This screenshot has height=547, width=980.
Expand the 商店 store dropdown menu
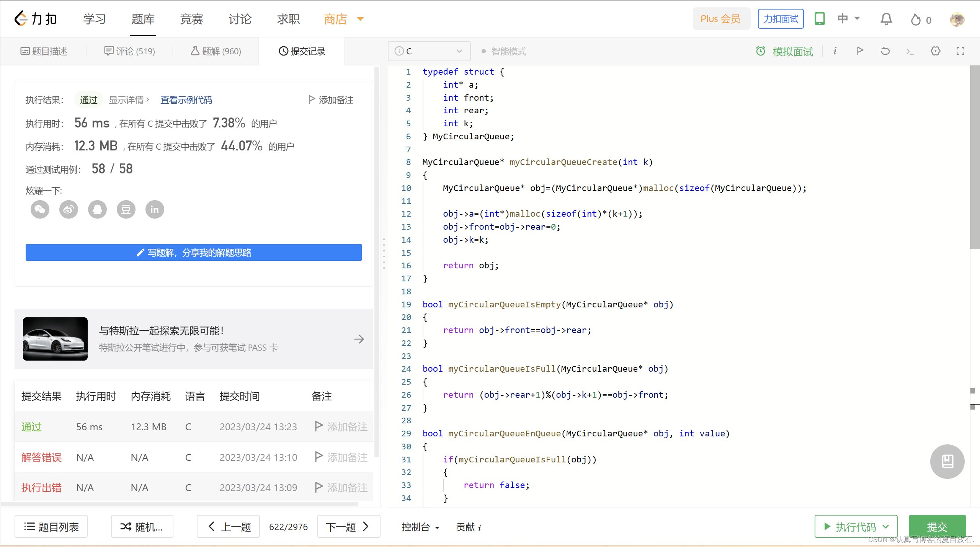(x=361, y=19)
